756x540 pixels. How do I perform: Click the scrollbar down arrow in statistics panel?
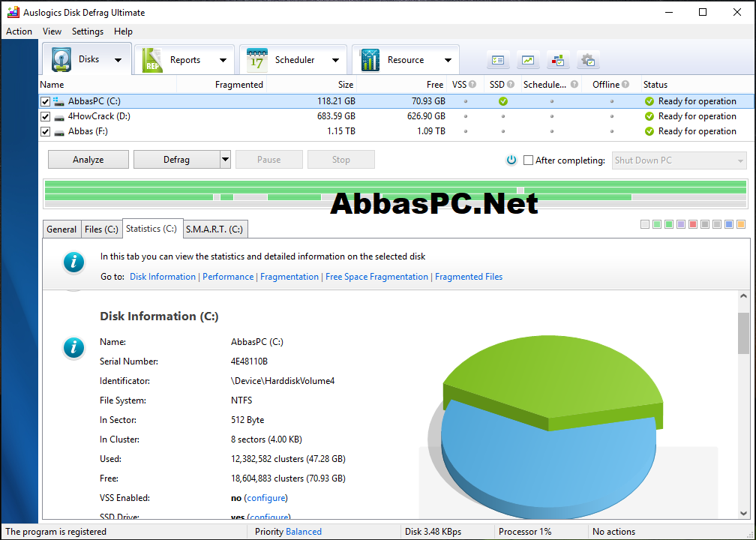point(743,513)
